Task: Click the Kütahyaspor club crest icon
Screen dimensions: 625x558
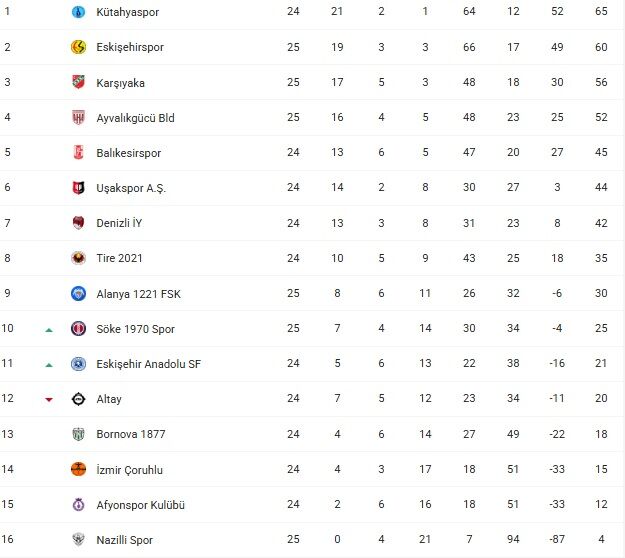Action: pyautogui.click(x=78, y=12)
